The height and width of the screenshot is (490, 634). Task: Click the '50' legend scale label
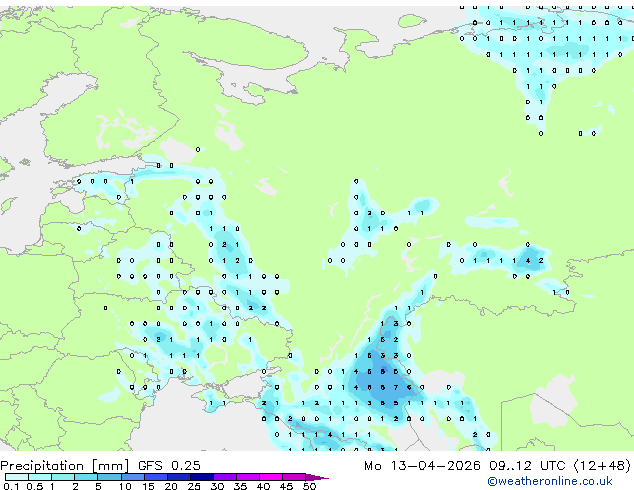click(309, 486)
